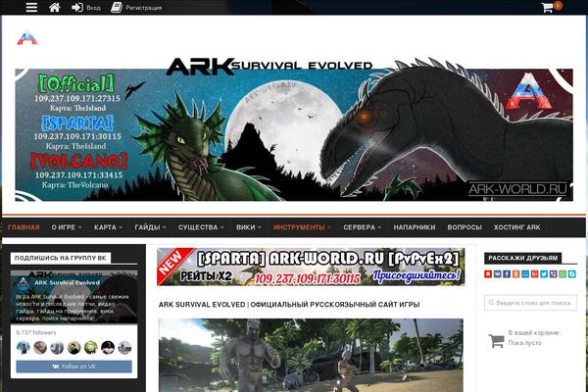Open the black follower avatar
Image resolution: width=588 pixels, height=392 pixels.
coord(108,348)
